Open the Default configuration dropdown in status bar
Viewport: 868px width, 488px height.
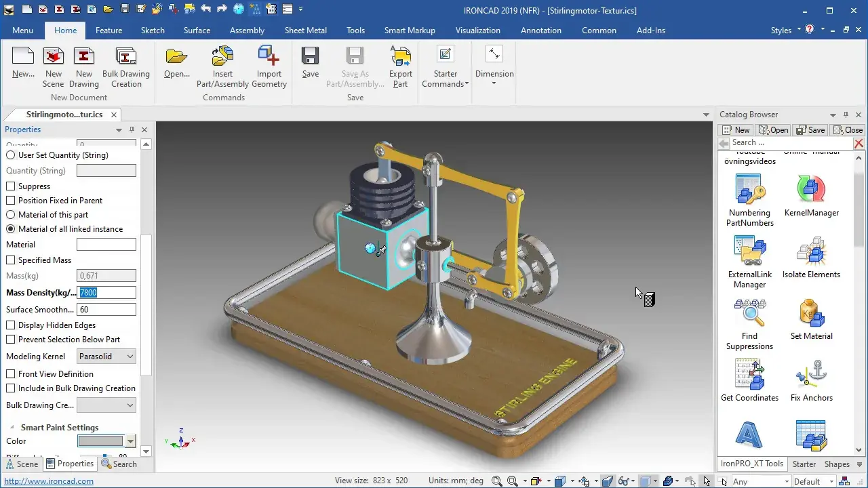[812, 481]
